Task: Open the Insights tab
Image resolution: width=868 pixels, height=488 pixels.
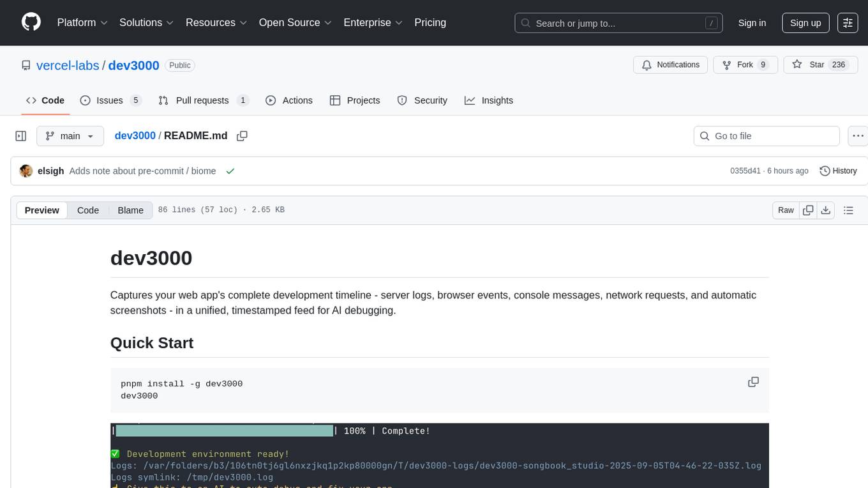Action: pyautogui.click(x=489, y=100)
